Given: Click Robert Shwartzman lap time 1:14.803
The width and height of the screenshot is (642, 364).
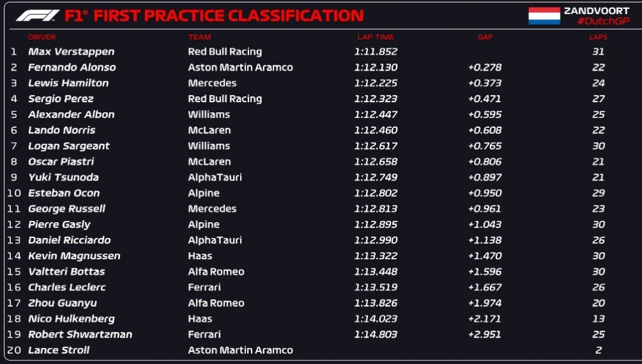Looking at the screenshot, I should [x=376, y=334].
